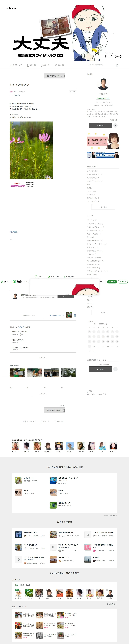Click もっと見る below the image articles
129x644 pixels.
click(43, 394)
